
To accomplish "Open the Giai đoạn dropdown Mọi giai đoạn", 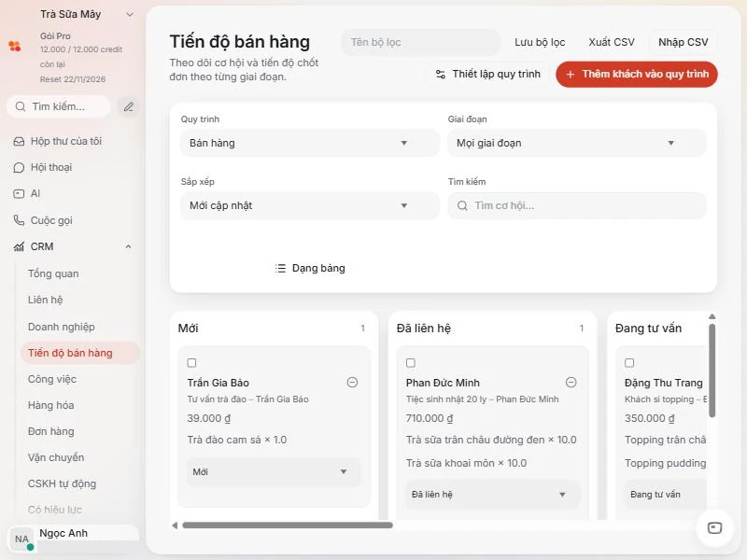I will [x=576, y=143].
